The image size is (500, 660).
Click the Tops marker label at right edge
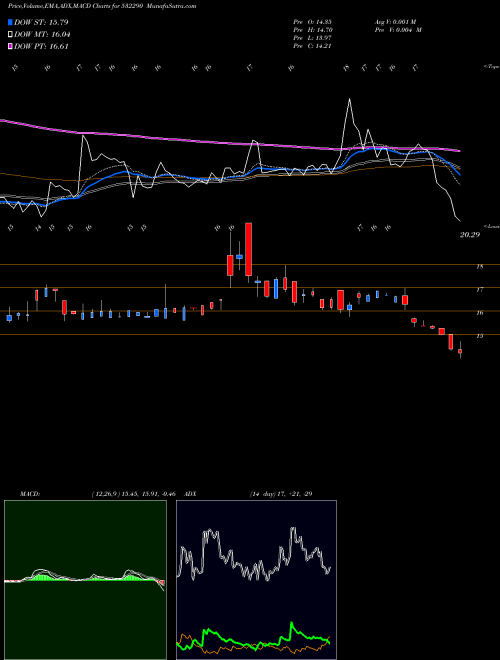[x=492, y=67]
